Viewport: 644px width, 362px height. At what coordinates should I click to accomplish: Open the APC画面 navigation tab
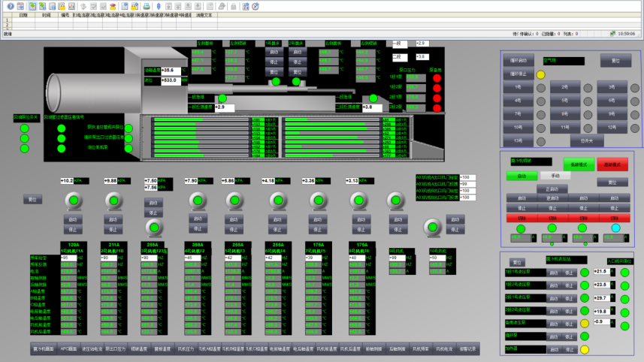68,349
